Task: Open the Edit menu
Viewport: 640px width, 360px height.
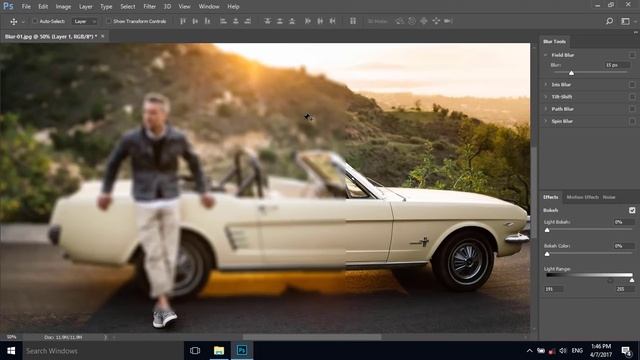Action: pyautogui.click(x=43, y=7)
